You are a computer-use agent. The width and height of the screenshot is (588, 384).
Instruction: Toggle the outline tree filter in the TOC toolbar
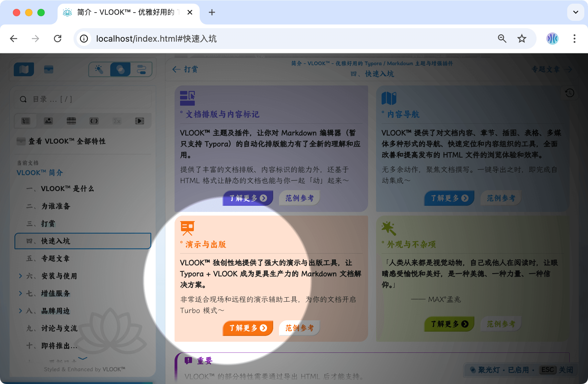(25, 121)
